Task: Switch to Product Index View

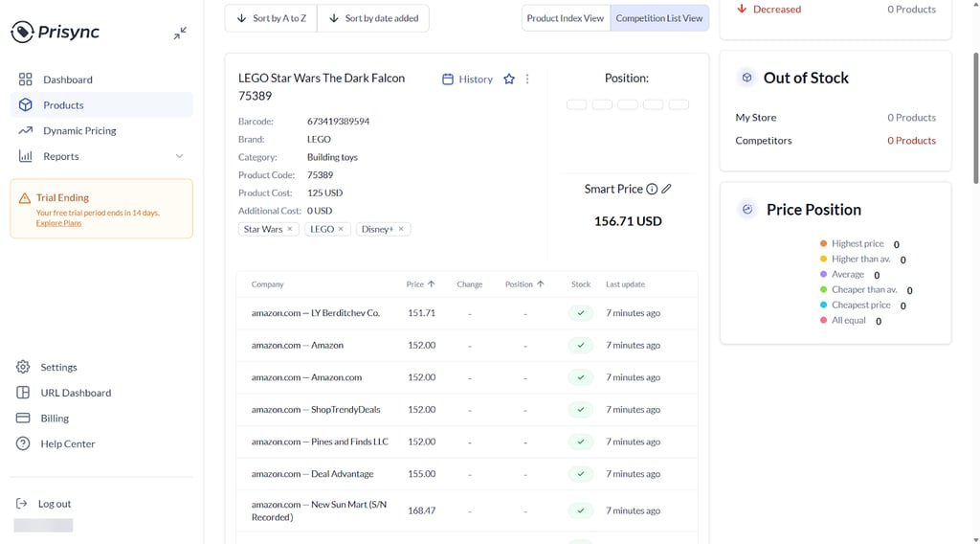Action: coord(566,18)
